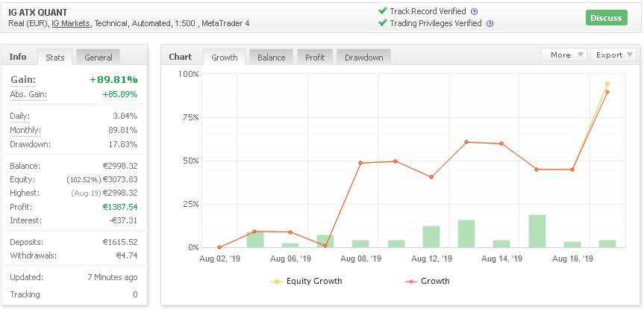Screen dimensions: 644x310
Task: Toggle the Growth series legend marker
Action: point(410,282)
